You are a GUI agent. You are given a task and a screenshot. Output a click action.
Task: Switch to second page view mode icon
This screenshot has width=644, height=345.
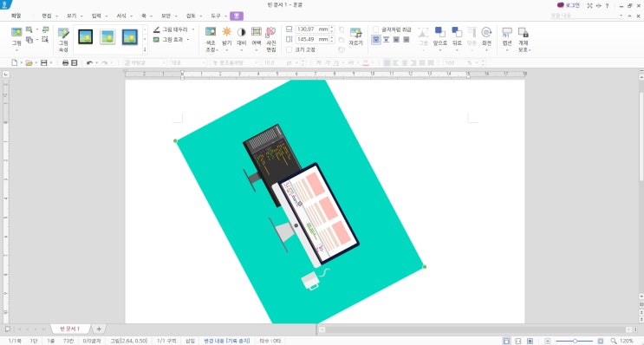(518, 341)
